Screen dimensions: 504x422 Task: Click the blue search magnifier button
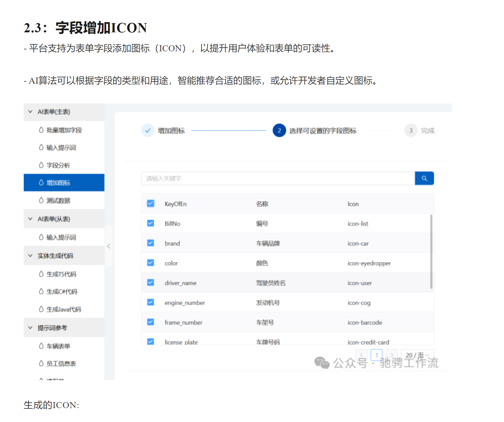pos(424,179)
